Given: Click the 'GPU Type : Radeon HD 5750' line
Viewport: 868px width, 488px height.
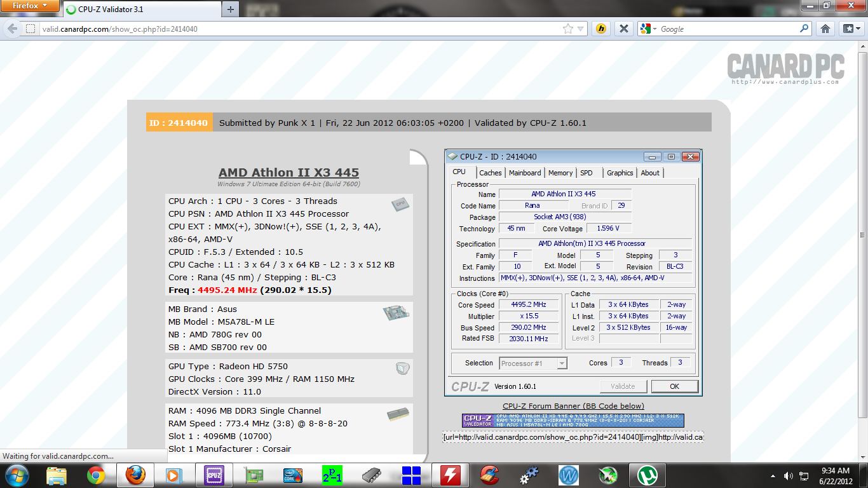Looking at the screenshot, I should [228, 366].
